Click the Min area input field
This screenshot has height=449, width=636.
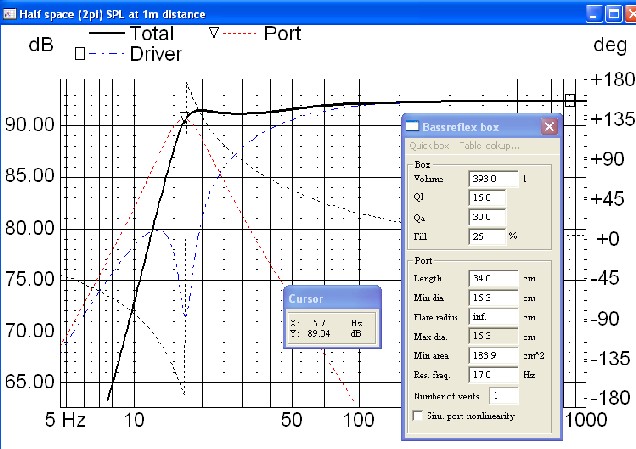493,355
